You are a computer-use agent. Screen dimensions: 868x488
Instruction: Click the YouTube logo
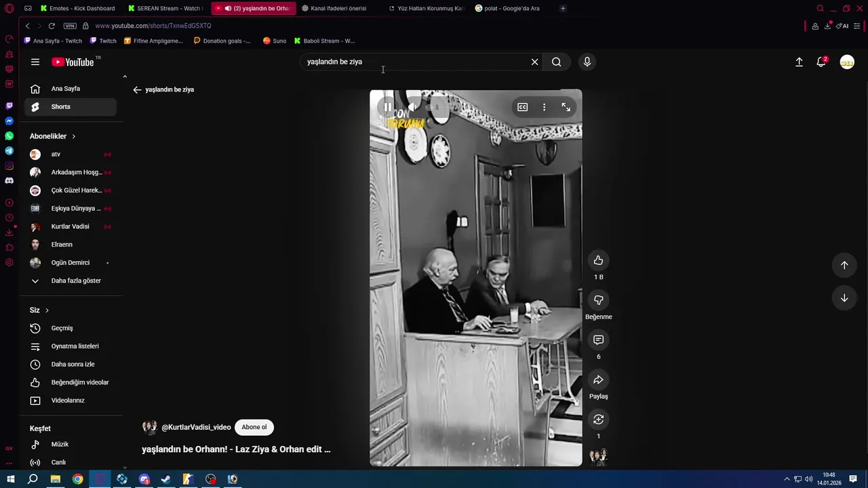[x=73, y=62]
